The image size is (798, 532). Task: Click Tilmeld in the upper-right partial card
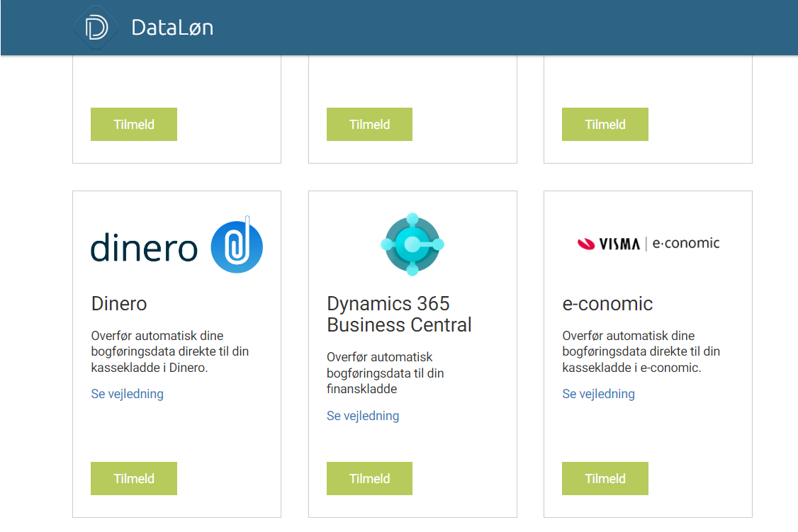(605, 124)
